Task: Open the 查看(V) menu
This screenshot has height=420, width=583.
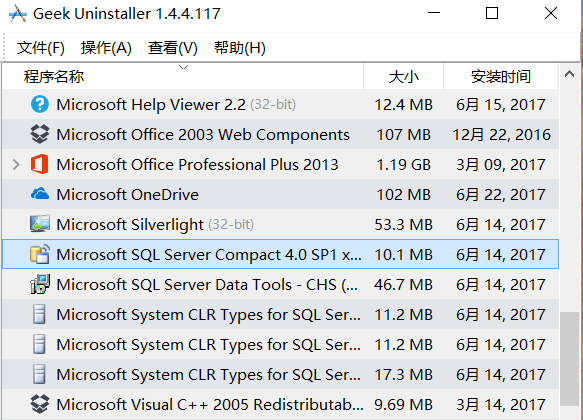Action: [x=173, y=48]
